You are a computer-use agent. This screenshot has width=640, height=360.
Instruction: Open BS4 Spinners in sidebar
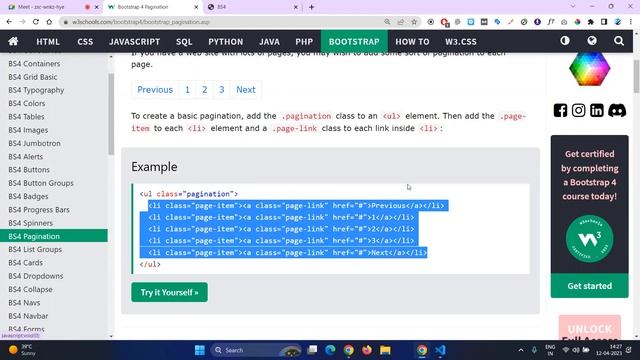tap(31, 223)
